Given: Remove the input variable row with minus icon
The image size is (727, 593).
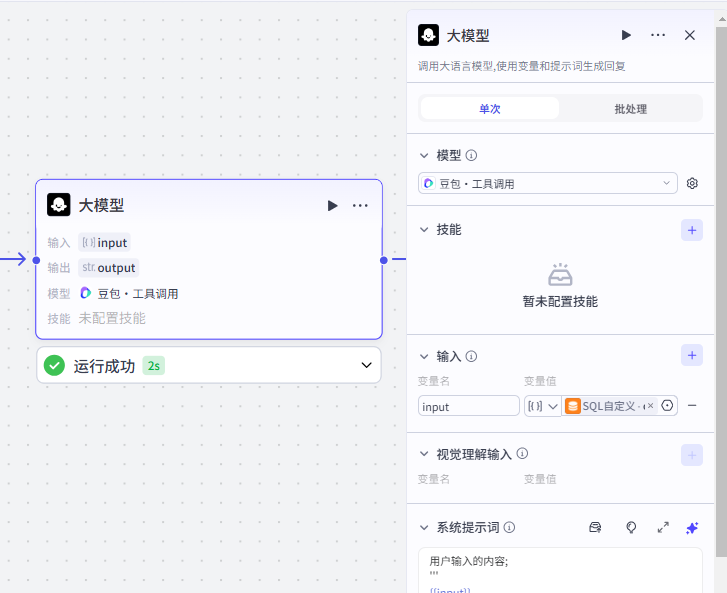Looking at the screenshot, I should [x=692, y=406].
